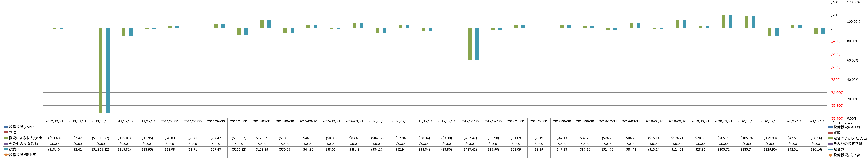
Task: Click $0.00 under the 2017/06/30 column
Action: click(470, 144)
